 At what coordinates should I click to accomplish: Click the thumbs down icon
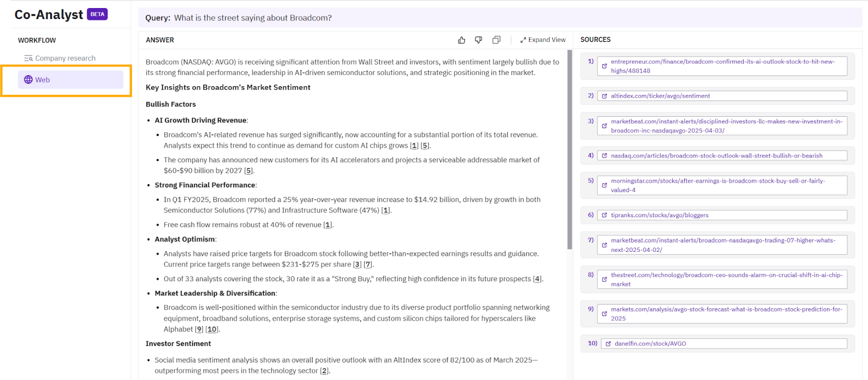(478, 40)
